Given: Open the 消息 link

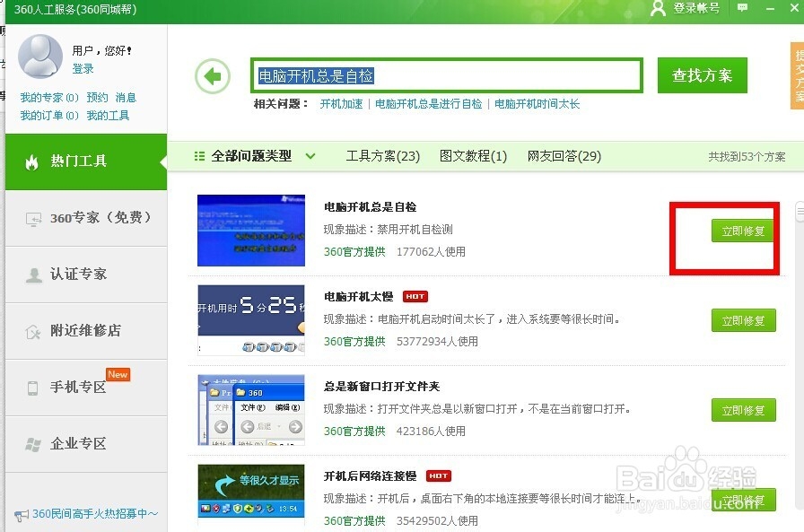Looking at the screenshot, I should (127, 98).
